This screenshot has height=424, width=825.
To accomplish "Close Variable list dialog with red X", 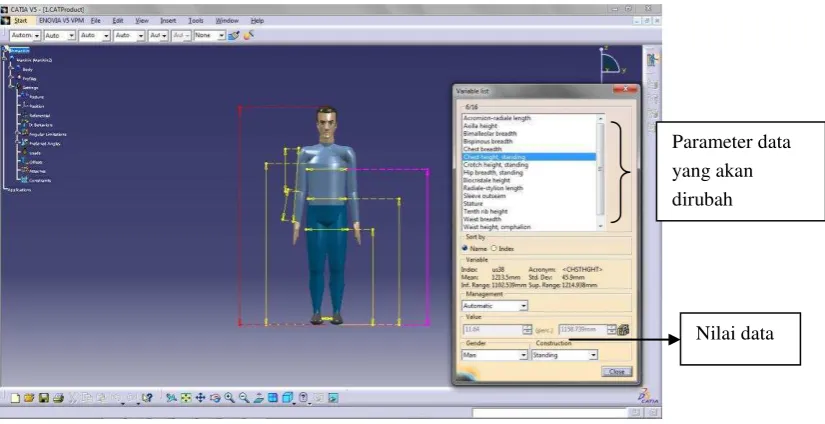I will tap(625, 90).
